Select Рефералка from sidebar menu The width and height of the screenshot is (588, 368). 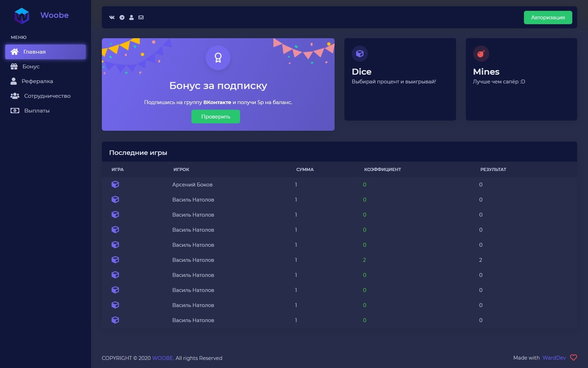click(37, 81)
